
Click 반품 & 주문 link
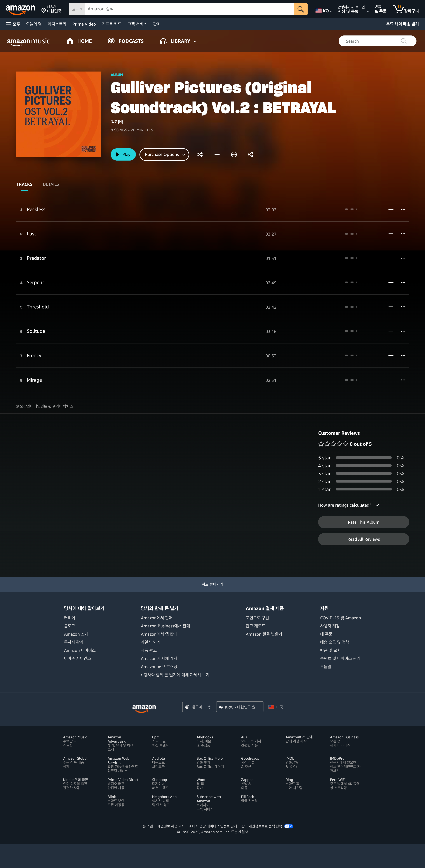381,9
